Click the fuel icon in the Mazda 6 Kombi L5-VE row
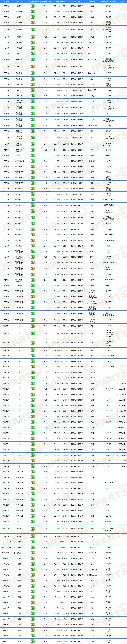 (x=32, y=516)
